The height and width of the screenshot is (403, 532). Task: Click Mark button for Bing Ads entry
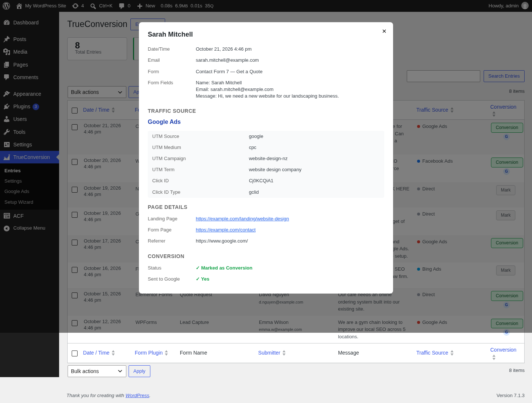[x=505, y=270]
